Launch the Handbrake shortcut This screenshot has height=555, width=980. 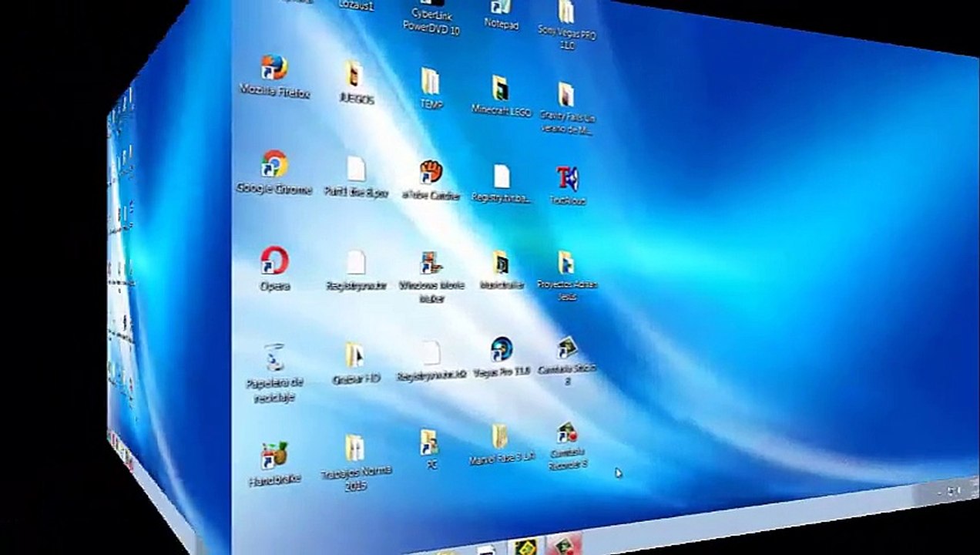tap(274, 456)
